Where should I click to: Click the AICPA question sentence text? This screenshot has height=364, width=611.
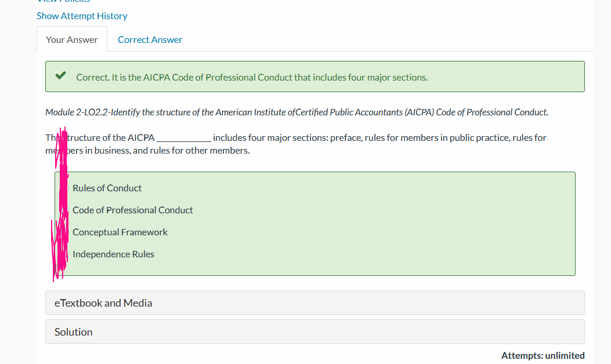(296, 144)
